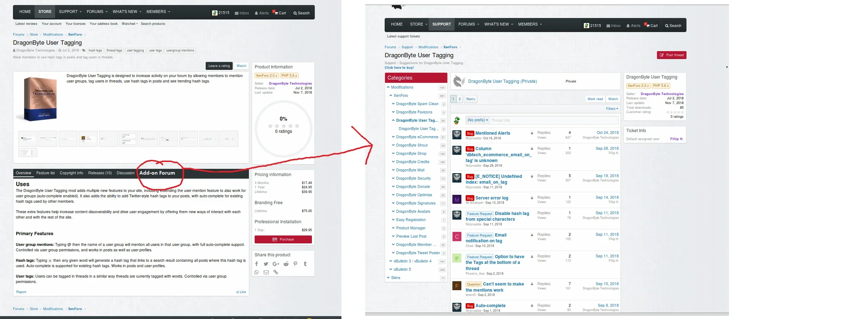Expand DragonByte eCommerce category chevron
The width and height of the screenshot is (868, 319).
point(393,137)
